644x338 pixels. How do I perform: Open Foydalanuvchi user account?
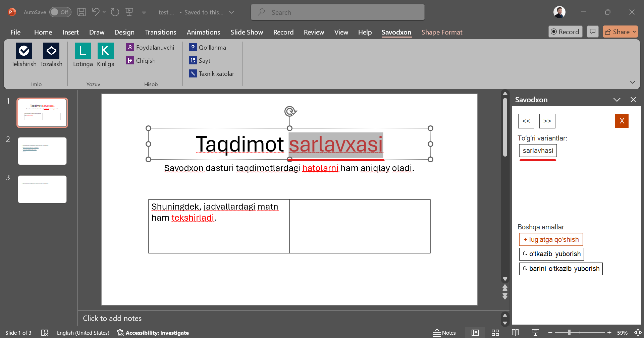point(150,48)
